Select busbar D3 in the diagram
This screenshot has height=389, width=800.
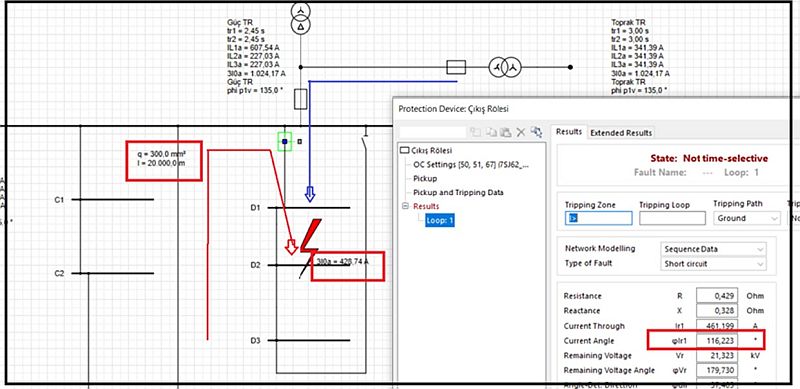(309, 340)
